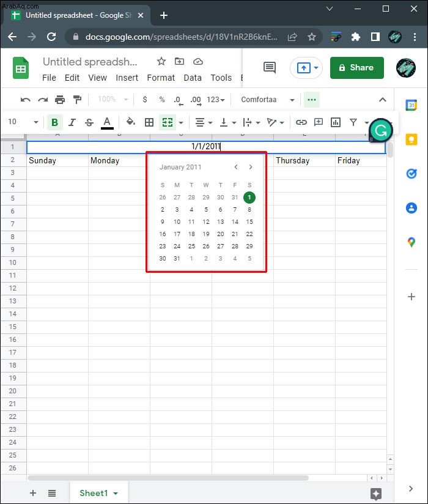
Task: Open the Comfortaa font dropdown
Action: tap(268, 100)
